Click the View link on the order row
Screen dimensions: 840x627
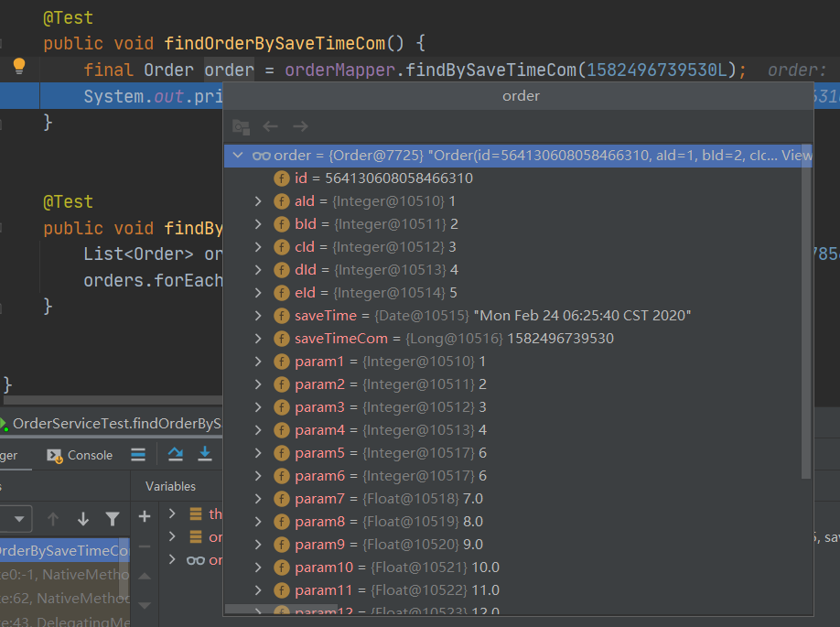[796, 156]
